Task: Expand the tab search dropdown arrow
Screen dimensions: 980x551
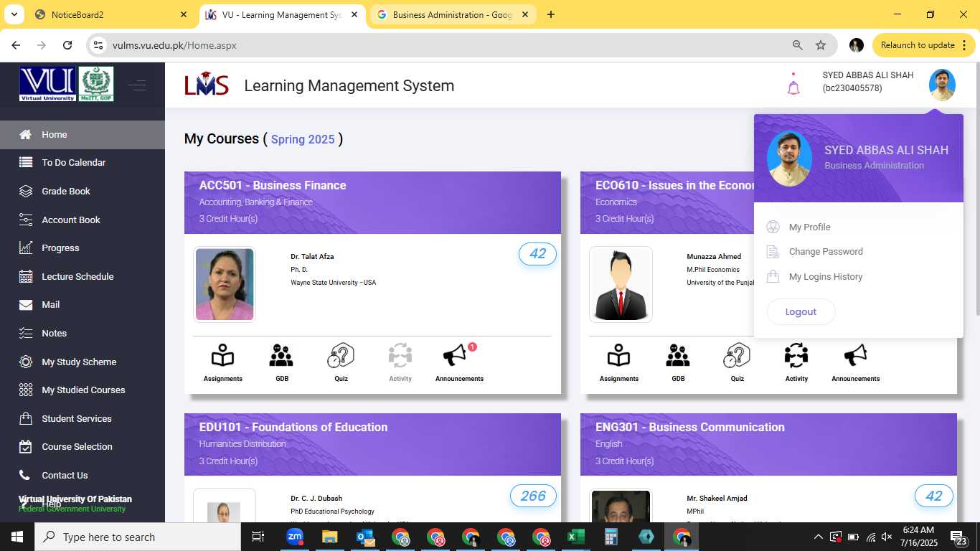Action: pyautogui.click(x=14, y=14)
